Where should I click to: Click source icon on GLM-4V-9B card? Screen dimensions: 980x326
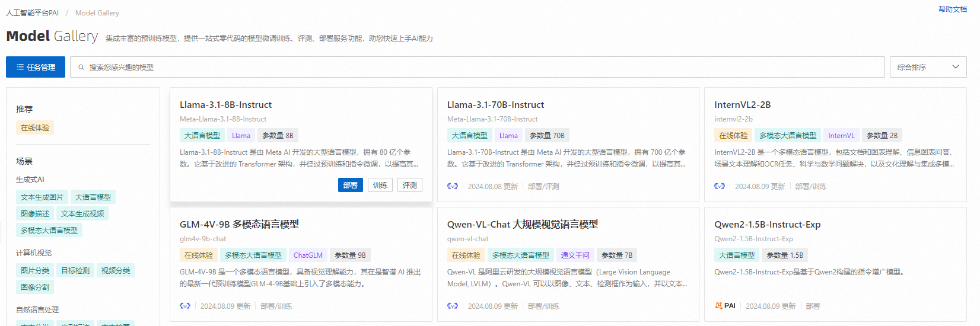[185, 306]
